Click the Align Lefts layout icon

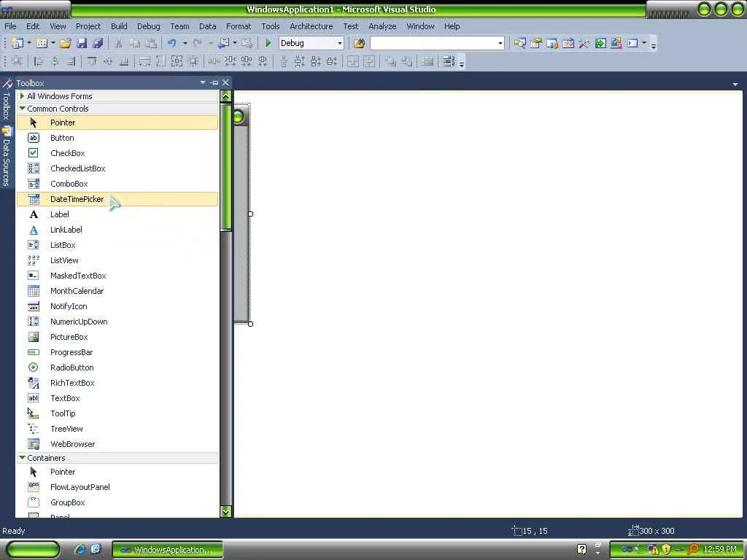click(x=39, y=61)
